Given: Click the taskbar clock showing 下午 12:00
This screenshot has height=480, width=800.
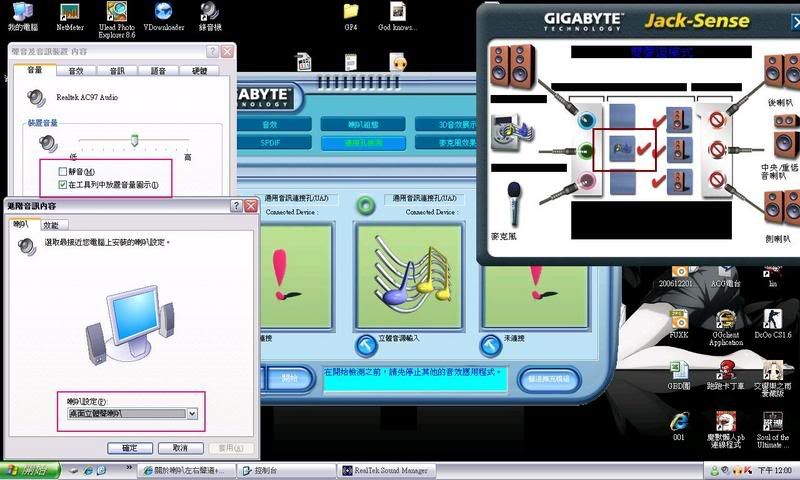Looking at the screenshot, I should click(774, 470).
